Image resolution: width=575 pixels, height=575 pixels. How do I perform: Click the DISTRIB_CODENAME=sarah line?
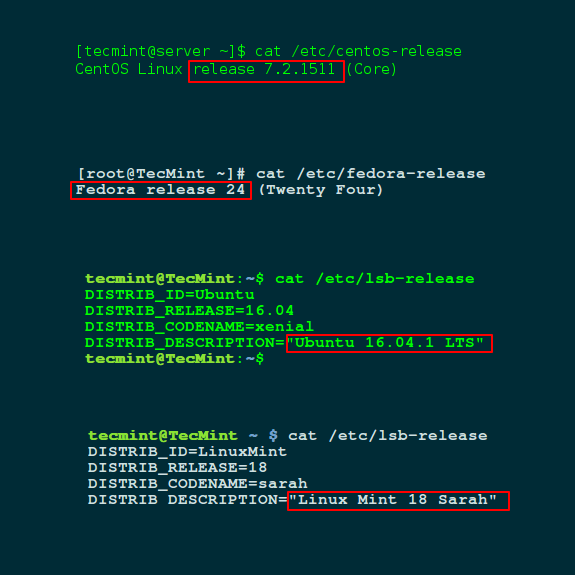click(197, 483)
